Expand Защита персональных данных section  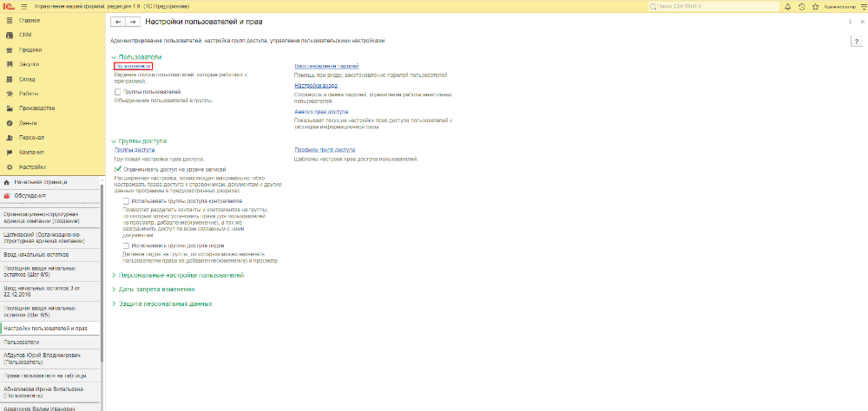point(161,303)
